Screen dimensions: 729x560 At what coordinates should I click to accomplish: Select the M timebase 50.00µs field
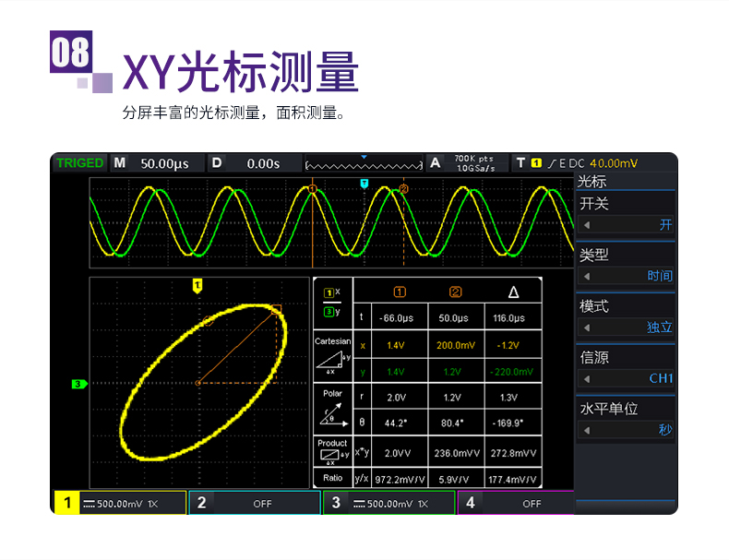point(157,163)
